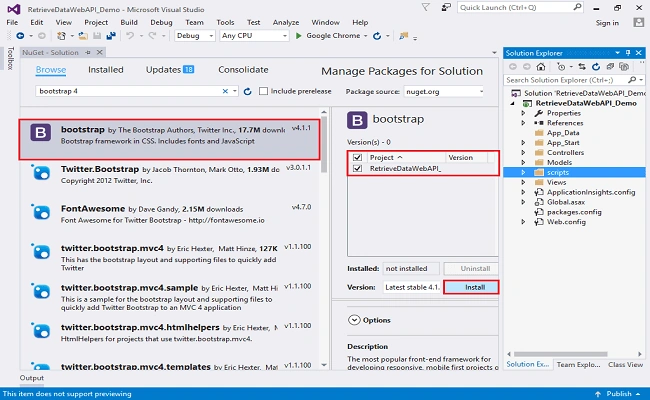Refresh the NuGet package search results

click(x=247, y=91)
